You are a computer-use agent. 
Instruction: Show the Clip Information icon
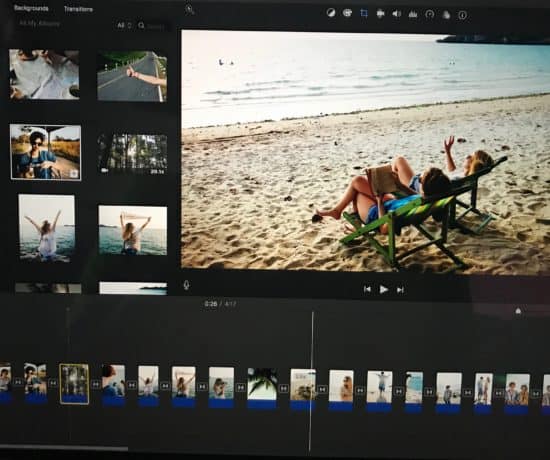click(463, 15)
